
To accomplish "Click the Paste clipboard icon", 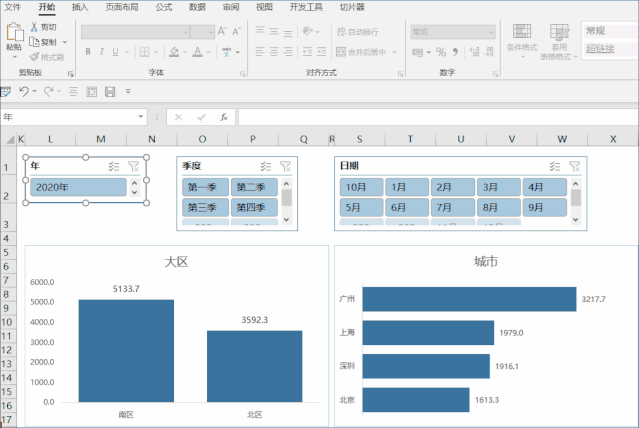I will (14, 31).
